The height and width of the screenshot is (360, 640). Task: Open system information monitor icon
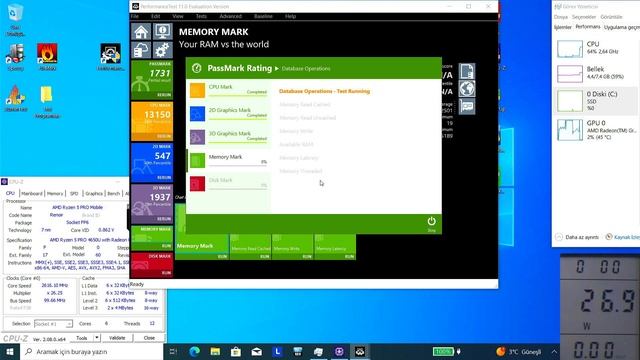point(162,31)
